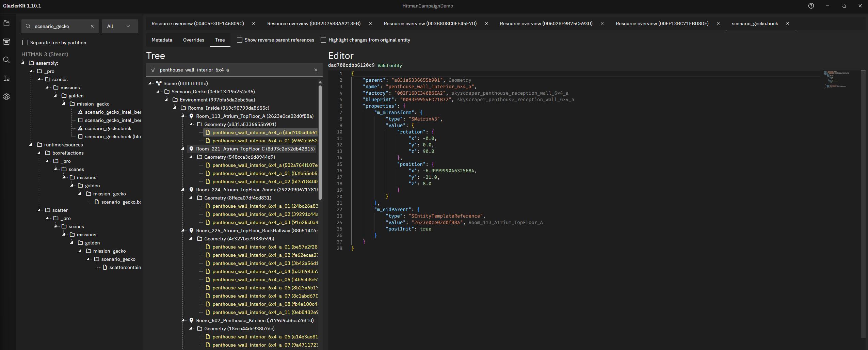Click editor line with "factory" value
This screenshot has height=350, width=868.
click(465, 93)
